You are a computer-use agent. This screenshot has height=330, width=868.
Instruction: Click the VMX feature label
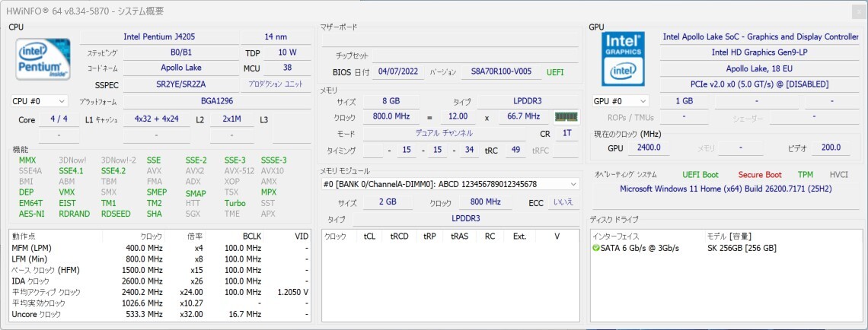click(66, 192)
